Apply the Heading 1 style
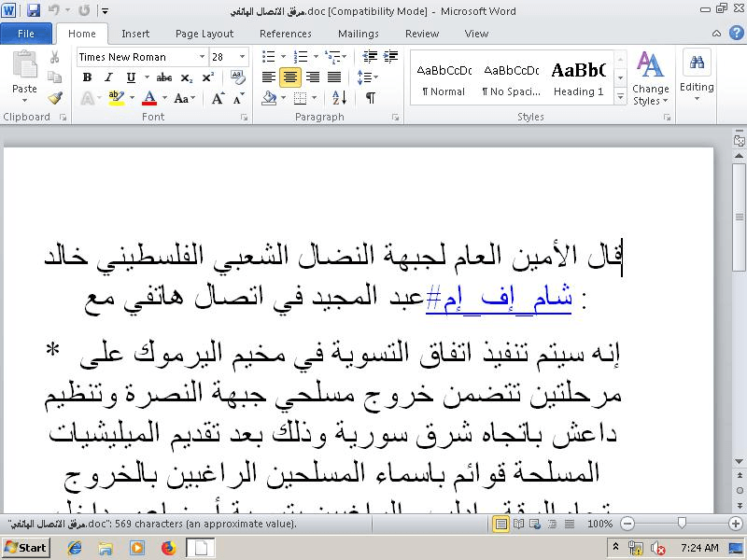747x560 pixels. [x=578, y=77]
